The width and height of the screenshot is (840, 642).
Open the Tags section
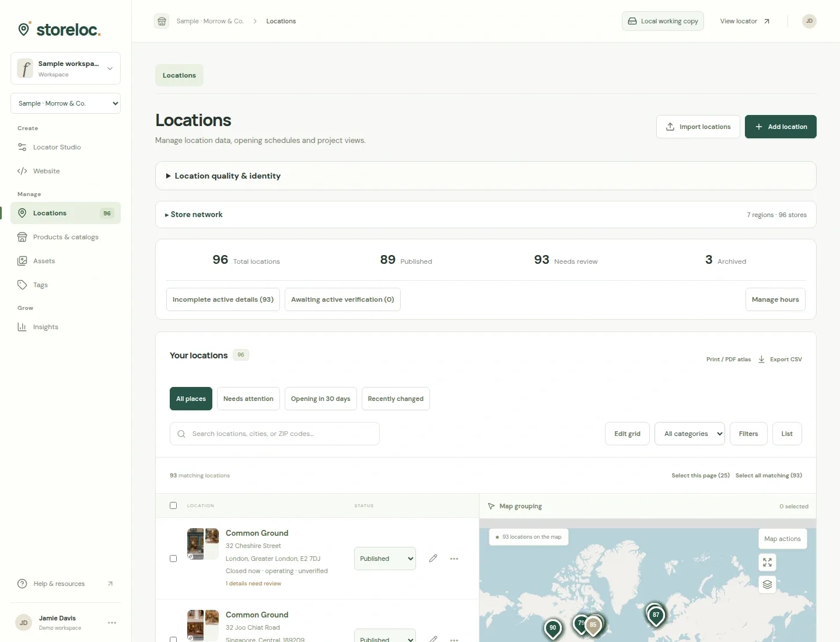pyautogui.click(x=65, y=285)
